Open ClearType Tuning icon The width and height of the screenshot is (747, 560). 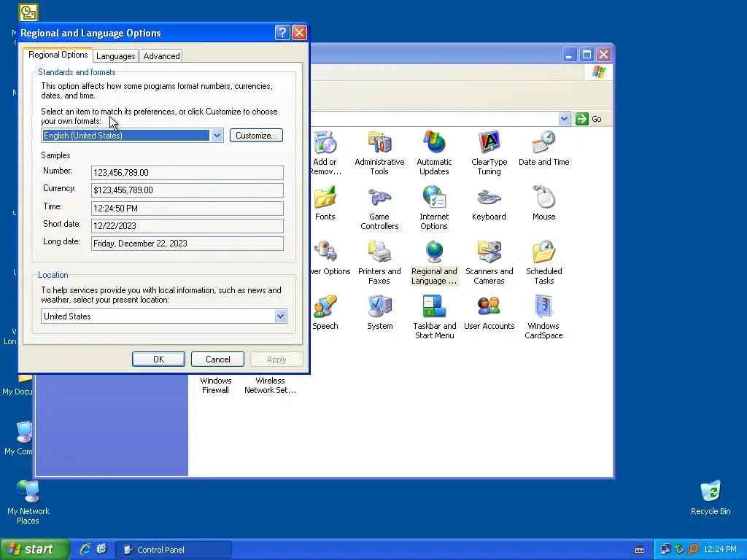coord(489,142)
